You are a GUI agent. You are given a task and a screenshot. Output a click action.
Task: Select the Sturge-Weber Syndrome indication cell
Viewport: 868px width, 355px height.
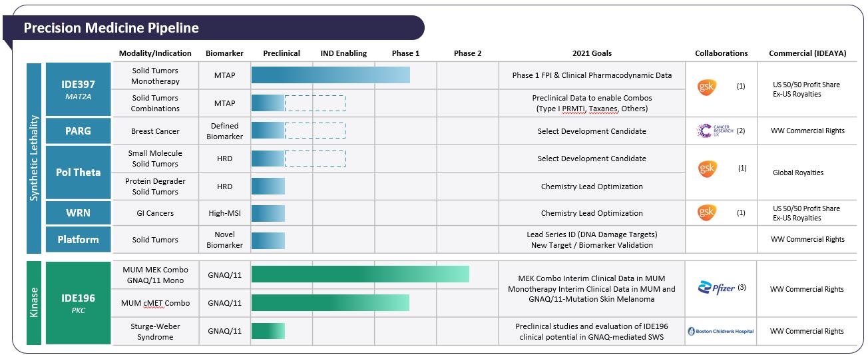155,331
